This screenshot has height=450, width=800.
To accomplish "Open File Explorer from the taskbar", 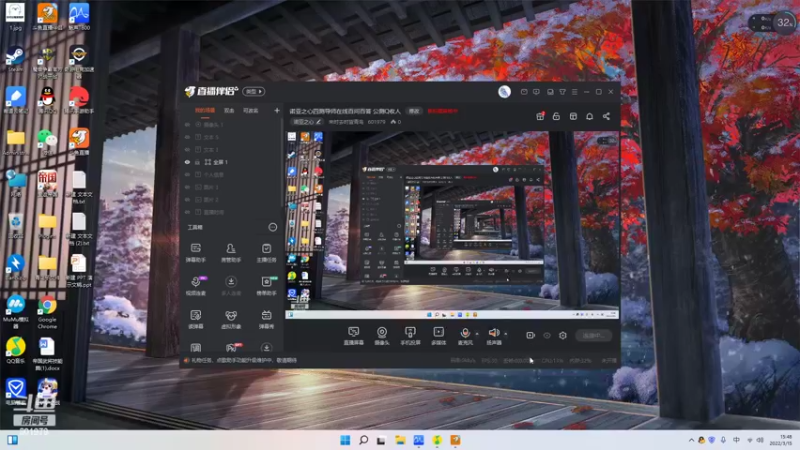I will click(x=400, y=440).
